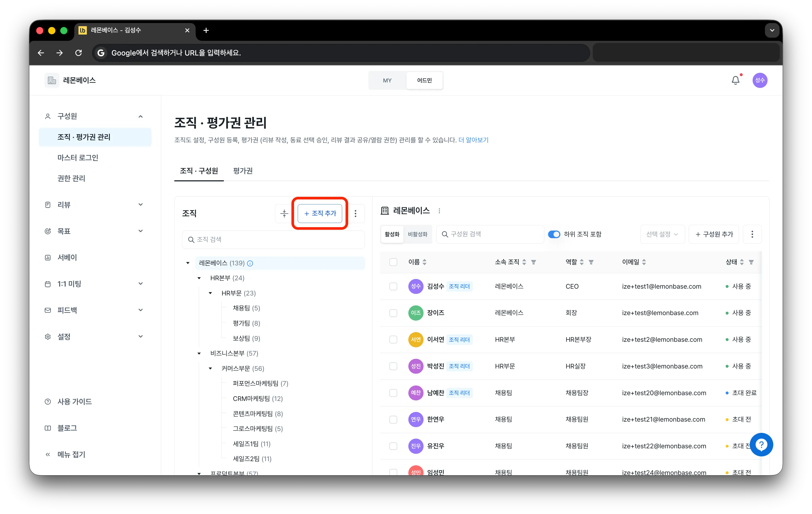Screen dimensions: 812x514
Task: Open the help chat button
Action: pyautogui.click(x=761, y=445)
